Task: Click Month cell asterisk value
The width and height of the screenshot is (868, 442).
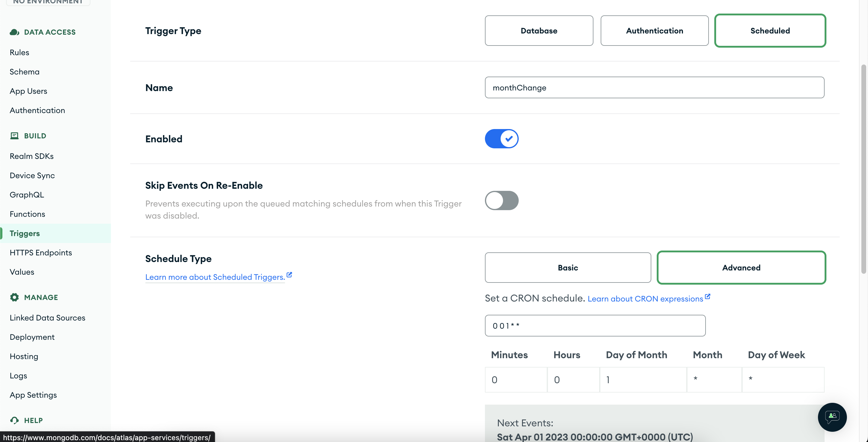Action: (714, 380)
